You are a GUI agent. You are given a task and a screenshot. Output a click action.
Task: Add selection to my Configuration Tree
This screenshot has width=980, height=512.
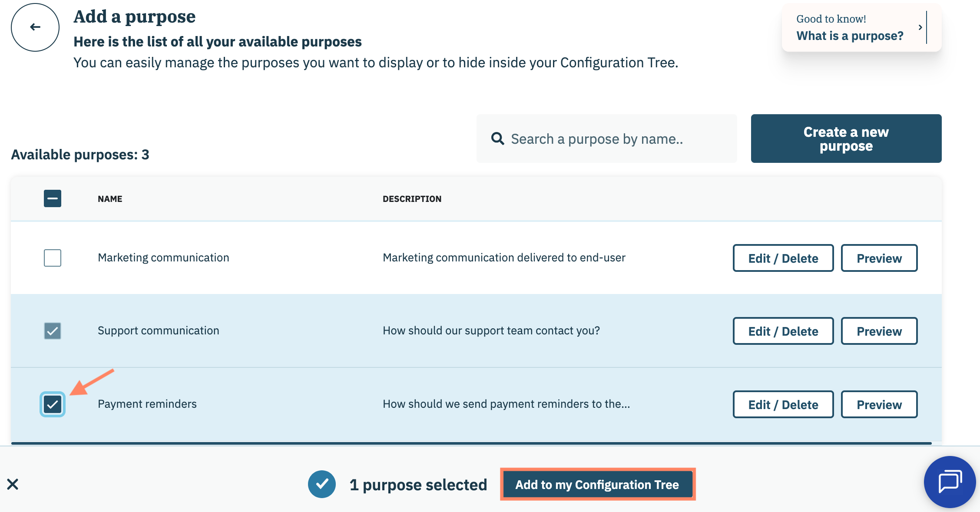pos(597,484)
